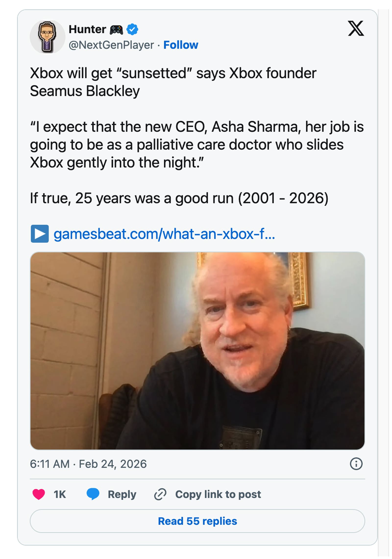The width and height of the screenshot is (392, 559).
Task: Open the @NextGenPlayer handle
Action: tap(111, 45)
